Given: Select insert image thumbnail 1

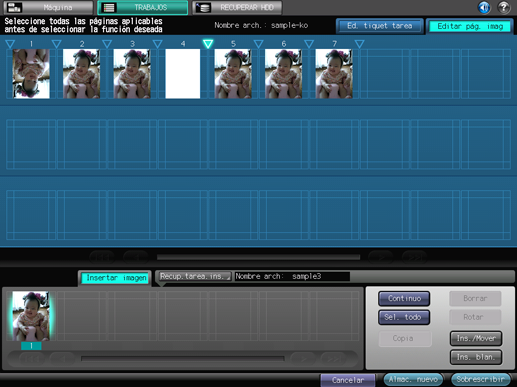Looking at the screenshot, I should (x=31, y=316).
